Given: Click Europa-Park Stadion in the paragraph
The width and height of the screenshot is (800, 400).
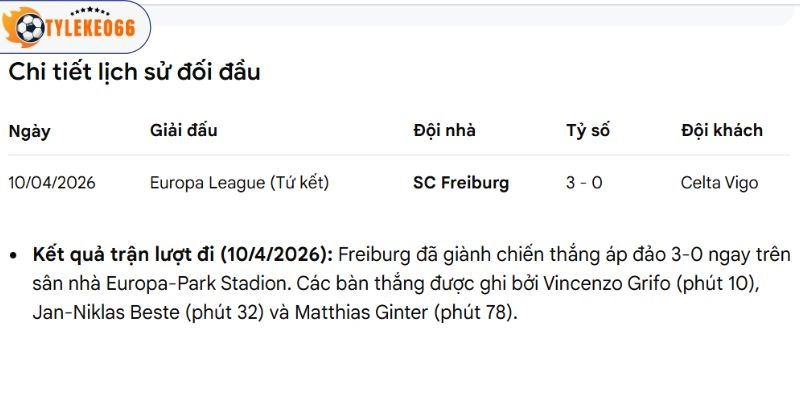Looking at the screenshot, I should pyautogui.click(x=173, y=283).
